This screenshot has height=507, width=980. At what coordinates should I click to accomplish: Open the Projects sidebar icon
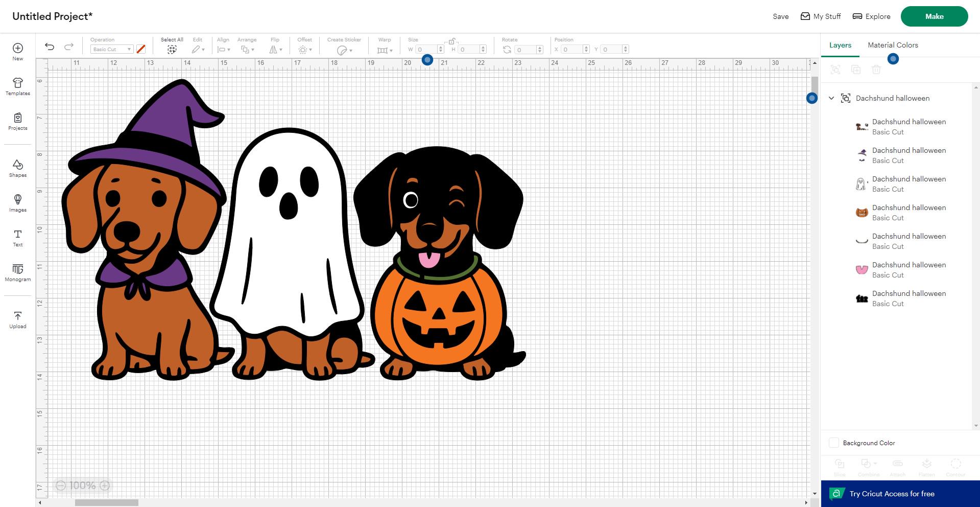tap(18, 118)
